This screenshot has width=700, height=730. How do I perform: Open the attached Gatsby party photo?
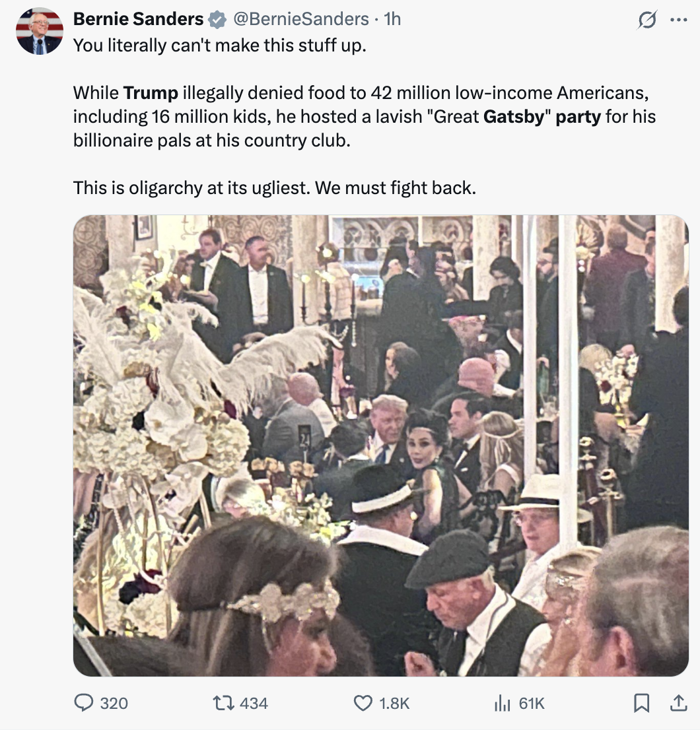click(x=380, y=446)
